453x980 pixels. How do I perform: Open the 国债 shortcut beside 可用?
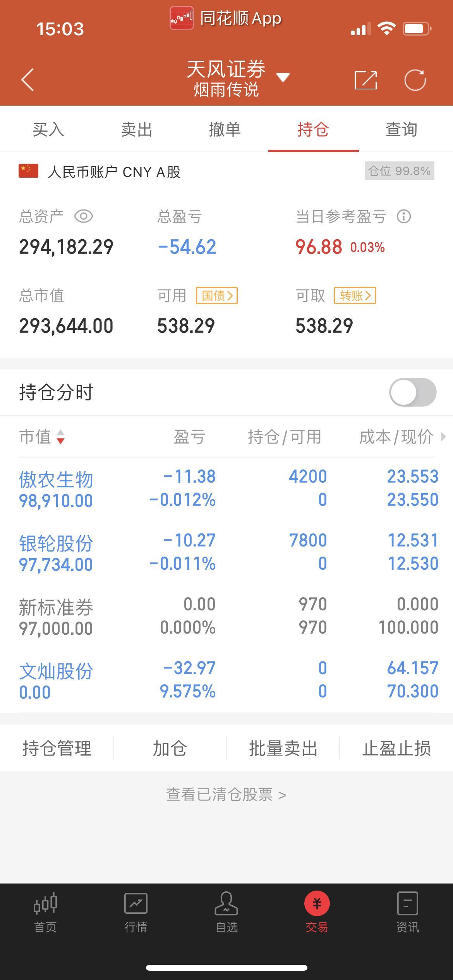217,296
